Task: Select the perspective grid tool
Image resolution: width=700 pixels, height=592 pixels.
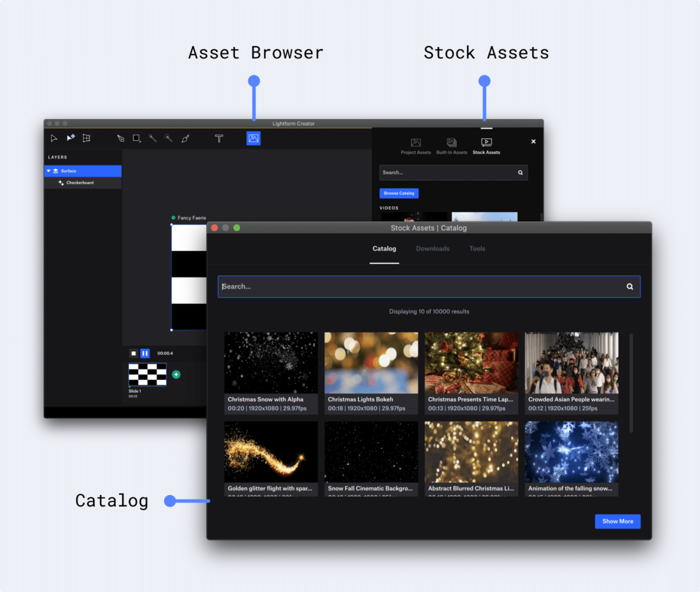Action: coord(86,138)
